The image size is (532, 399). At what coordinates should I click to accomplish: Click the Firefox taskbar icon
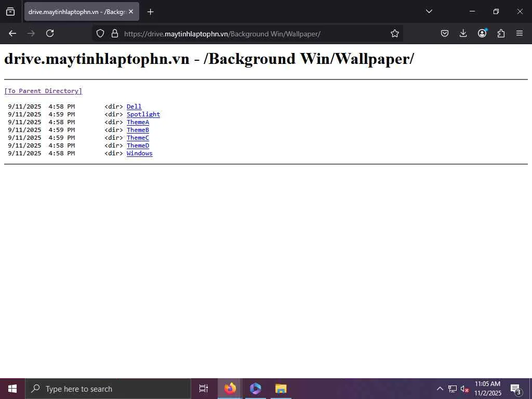tap(230, 389)
